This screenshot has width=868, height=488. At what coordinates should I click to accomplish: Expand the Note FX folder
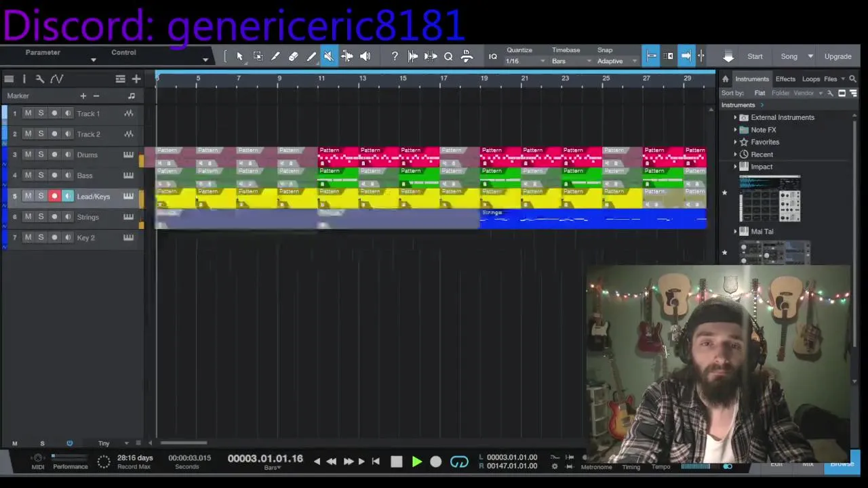pos(735,130)
